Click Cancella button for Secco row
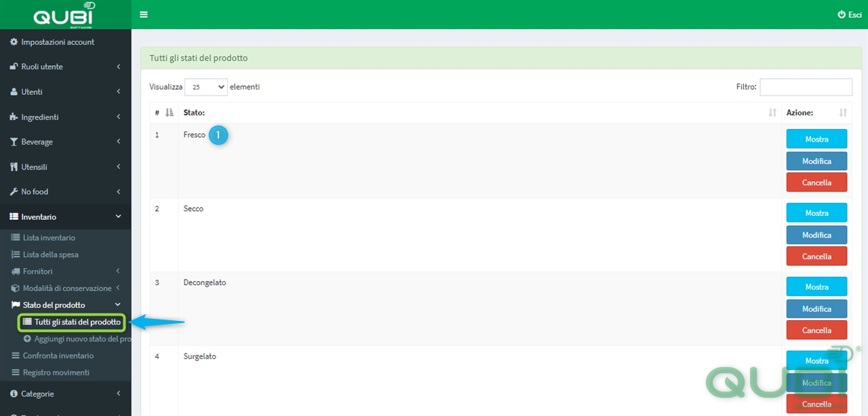 [x=816, y=257]
